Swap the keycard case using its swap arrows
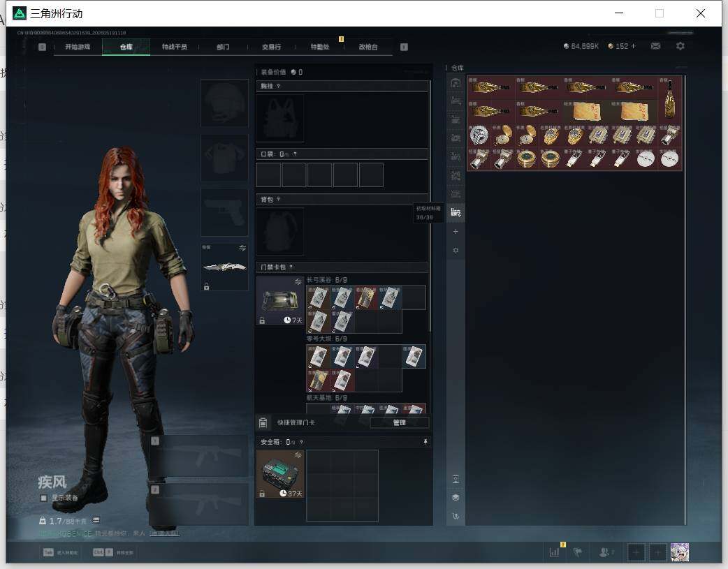This screenshot has width=728, height=569. pos(298,282)
